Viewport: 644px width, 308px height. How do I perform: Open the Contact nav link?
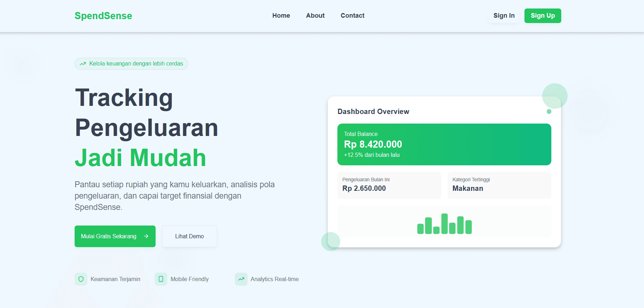[x=352, y=16]
